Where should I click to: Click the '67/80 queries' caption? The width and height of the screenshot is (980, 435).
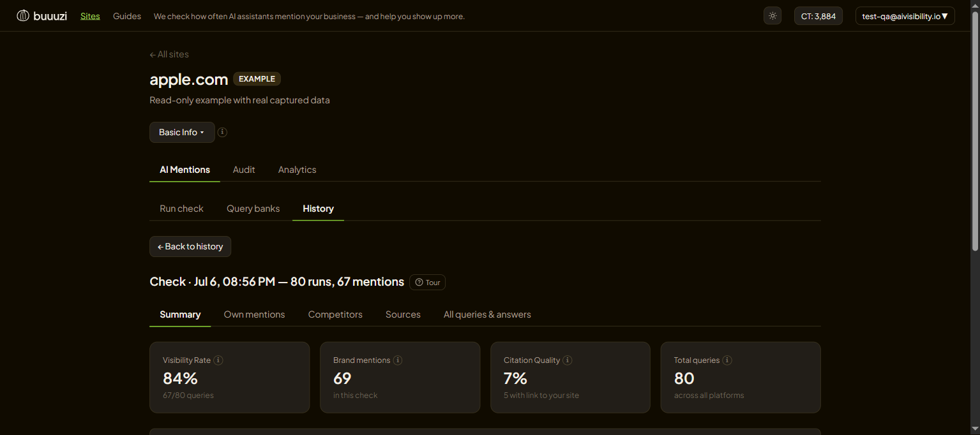point(188,395)
